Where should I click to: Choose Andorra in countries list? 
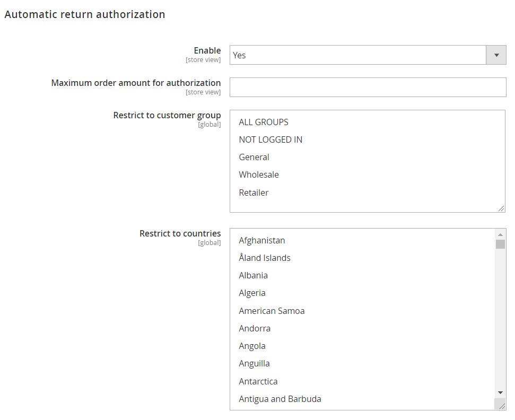[x=255, y=328]
